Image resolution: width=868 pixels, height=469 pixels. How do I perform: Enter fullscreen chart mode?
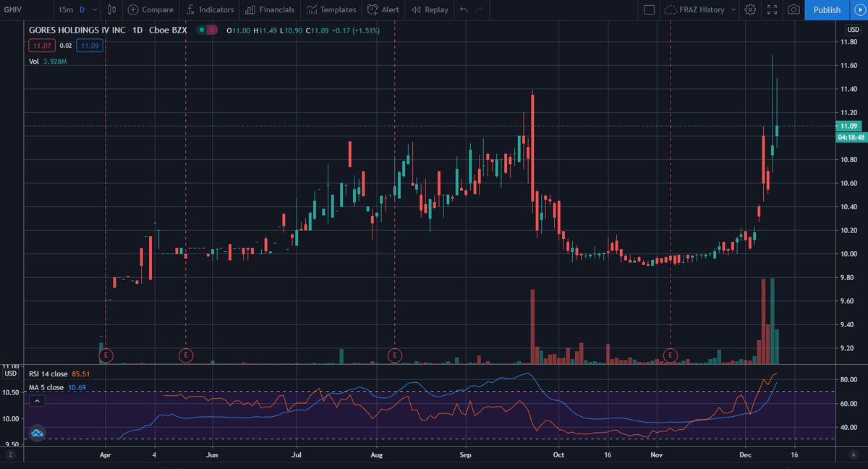coord(771,9)
